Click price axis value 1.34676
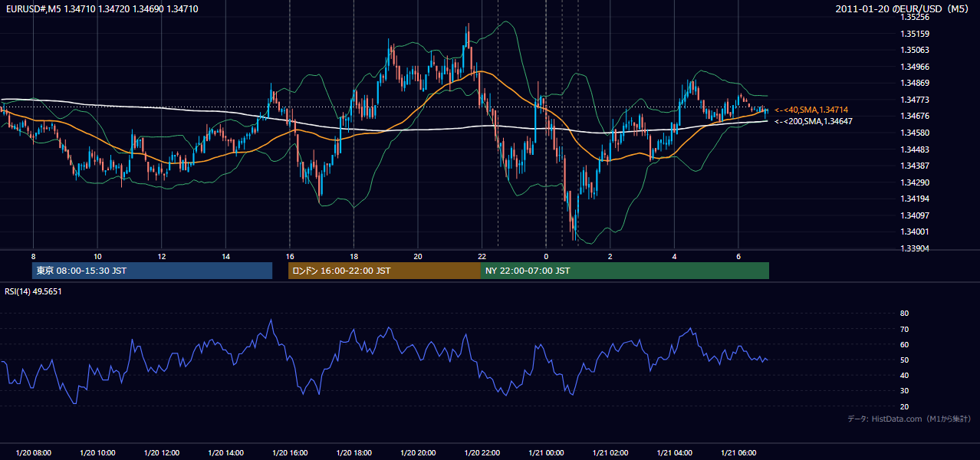Image resolution: width=980 pixels, height=460 pixels. pyautogui.click(x=914, y=116)
